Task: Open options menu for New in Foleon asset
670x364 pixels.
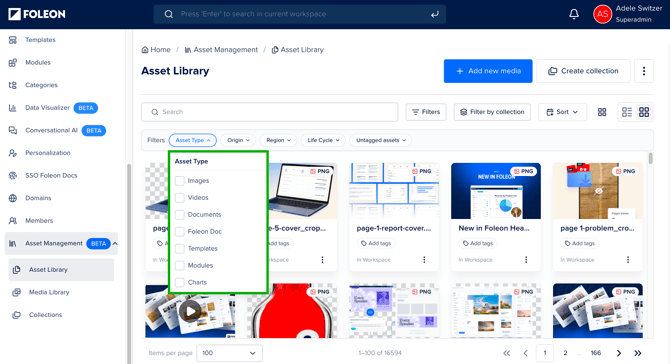Action: [x=526, y=260]
